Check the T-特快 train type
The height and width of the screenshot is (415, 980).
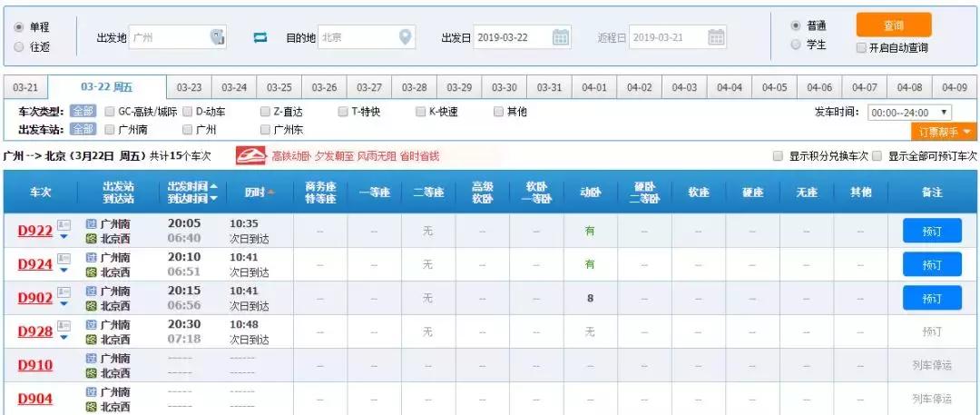pos(342,112)
